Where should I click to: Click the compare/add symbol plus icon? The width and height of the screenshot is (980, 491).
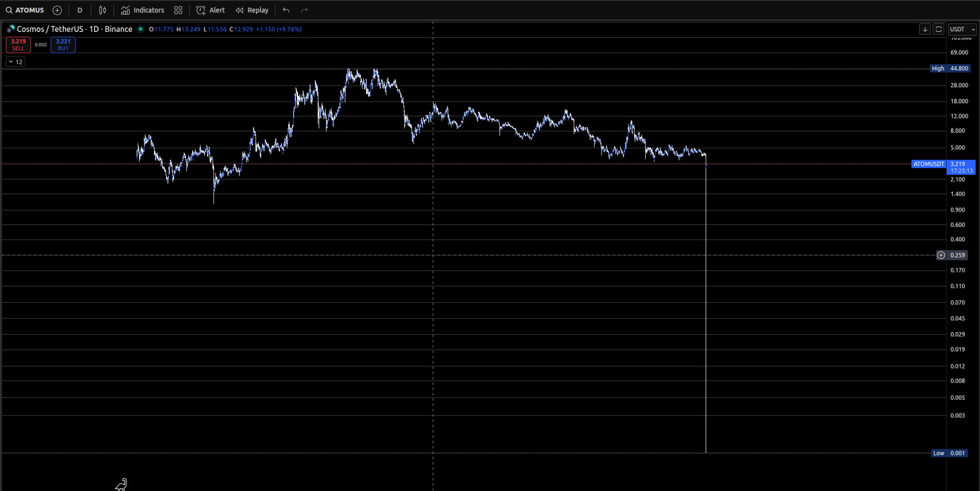(57, 10)
